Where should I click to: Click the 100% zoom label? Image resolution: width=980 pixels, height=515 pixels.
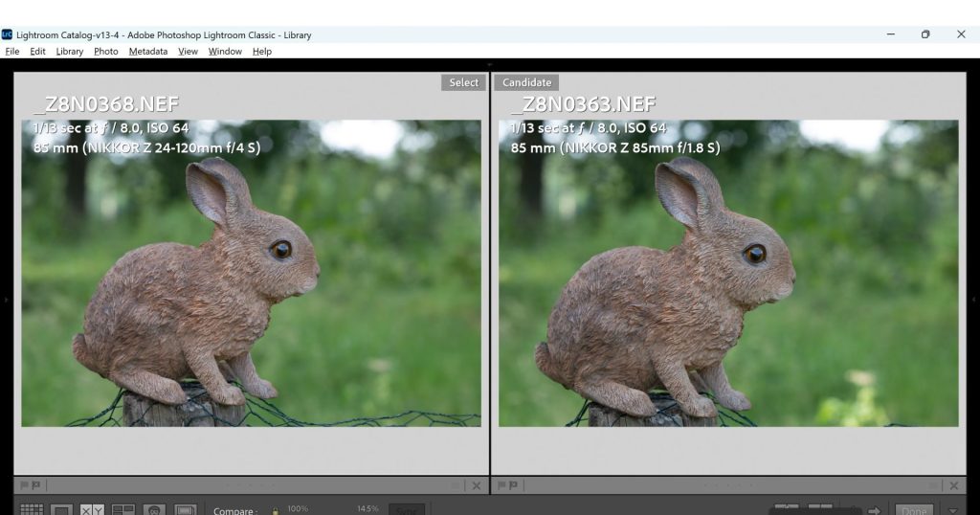298,508
